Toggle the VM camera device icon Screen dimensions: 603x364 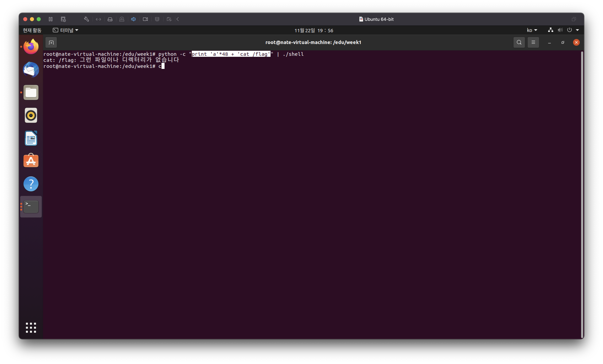[x=145, y=19]
